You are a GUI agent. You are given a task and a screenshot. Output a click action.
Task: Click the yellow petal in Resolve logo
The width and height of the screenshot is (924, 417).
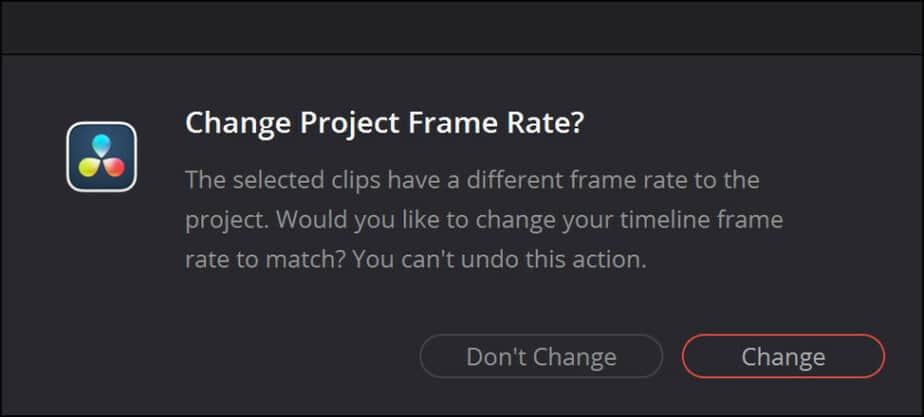[x=90, y=167]
